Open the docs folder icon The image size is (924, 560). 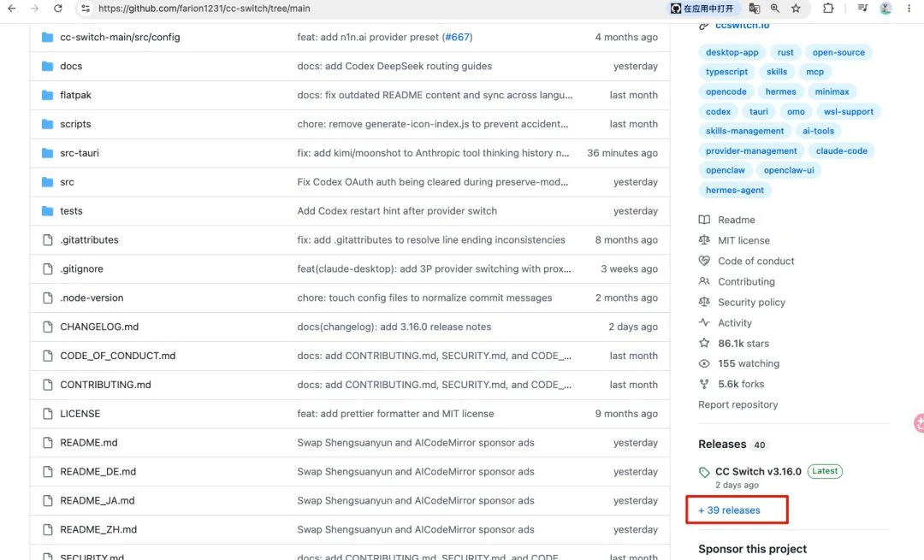48,66
